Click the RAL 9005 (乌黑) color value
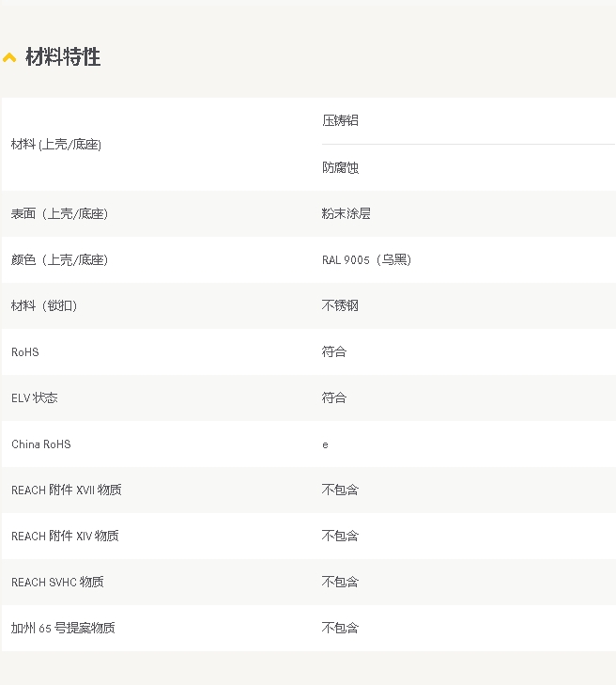 (366, 260)
